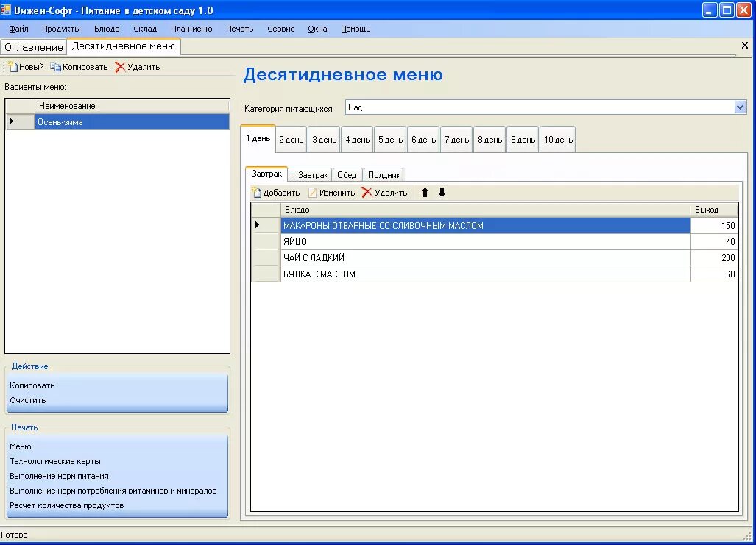
Task: Select the Десятидневное меню document tab
Action: coord(124,46)
